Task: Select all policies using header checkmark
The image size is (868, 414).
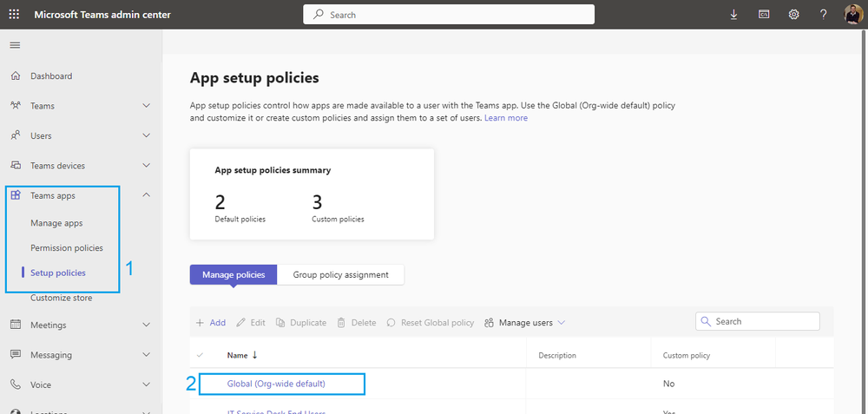Action: pos(201,355)
